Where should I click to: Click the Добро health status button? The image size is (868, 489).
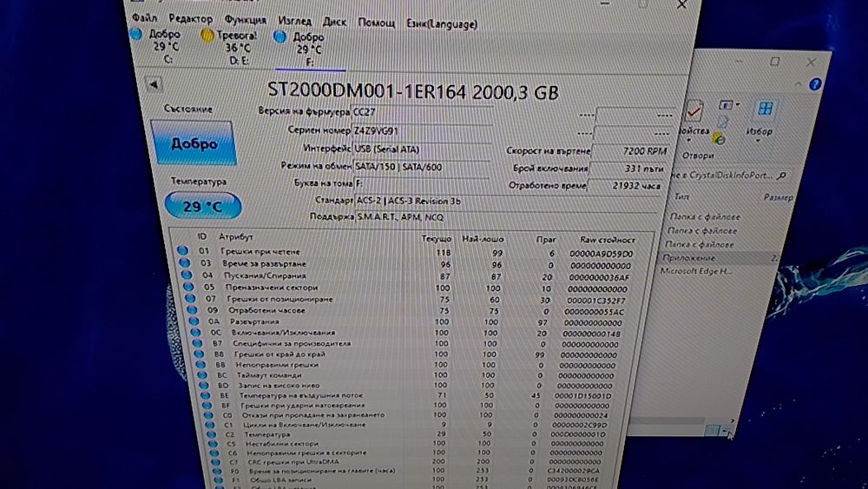[194, 143]
